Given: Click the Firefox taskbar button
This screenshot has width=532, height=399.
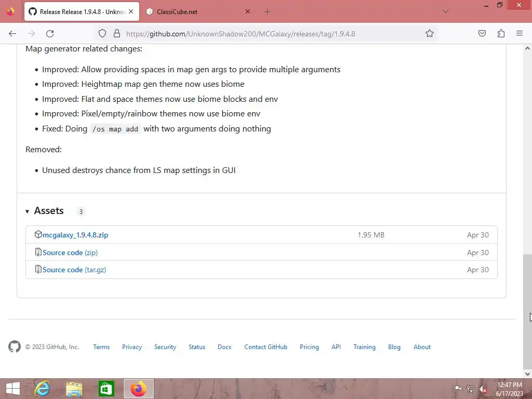Looking at the screenshot, I should tap(138, 389).
